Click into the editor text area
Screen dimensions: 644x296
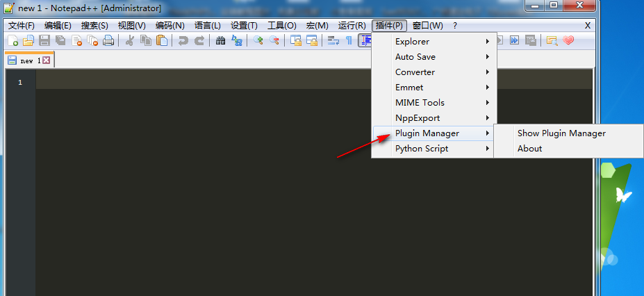click(314, 183)
